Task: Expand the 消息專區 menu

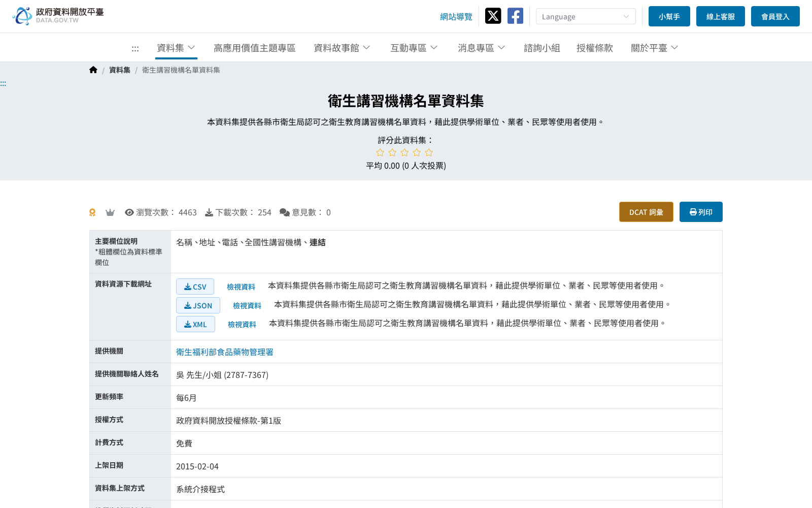Action: coord(482,48)
